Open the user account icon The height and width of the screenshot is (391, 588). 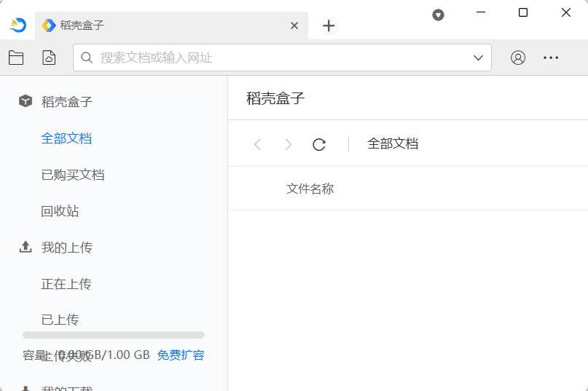point(518,58)
